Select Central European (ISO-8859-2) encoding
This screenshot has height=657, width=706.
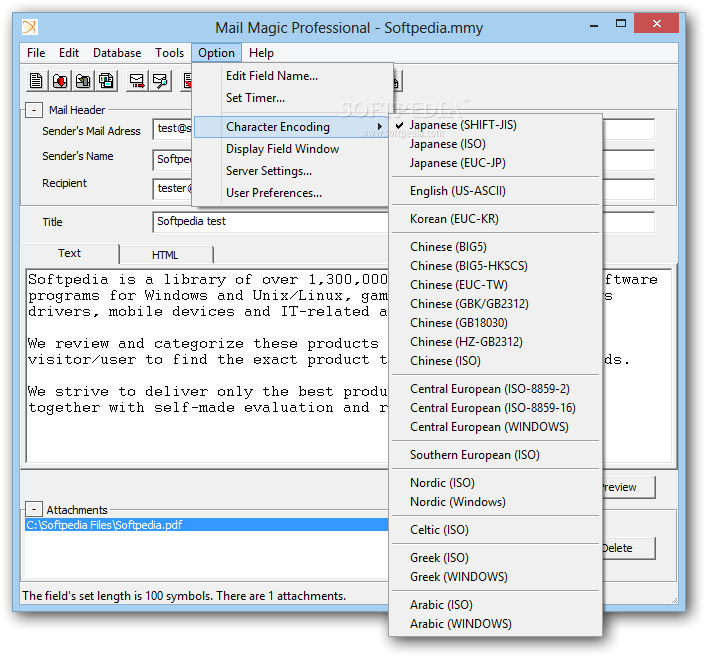[x=496, y=389]
